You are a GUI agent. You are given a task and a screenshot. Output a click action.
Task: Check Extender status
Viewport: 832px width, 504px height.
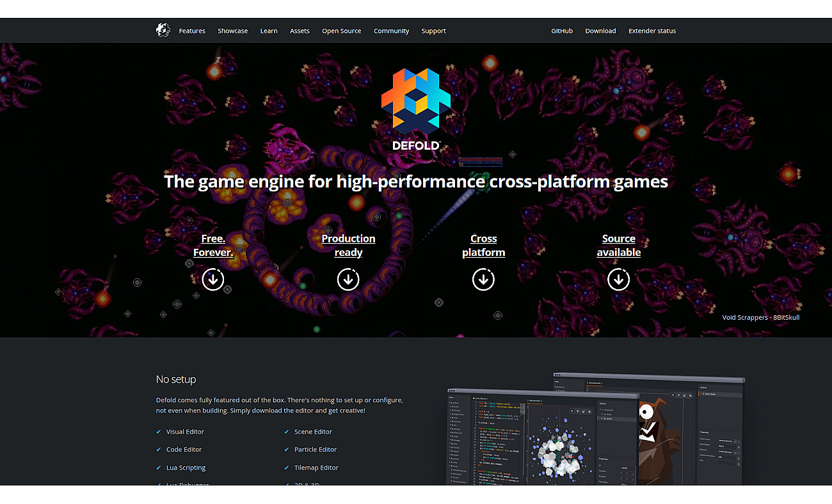click(652, 31)
